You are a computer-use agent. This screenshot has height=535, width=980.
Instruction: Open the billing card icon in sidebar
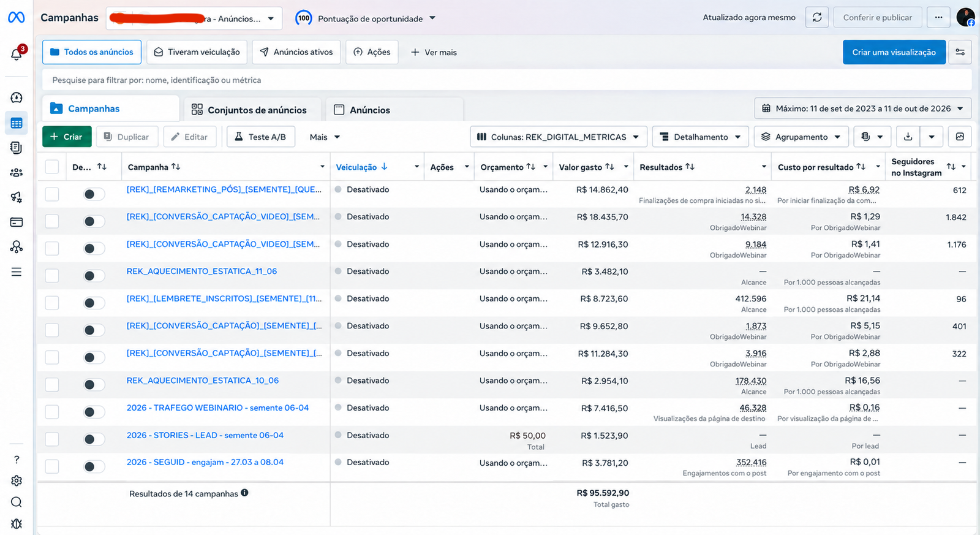[x=17, y=222]
